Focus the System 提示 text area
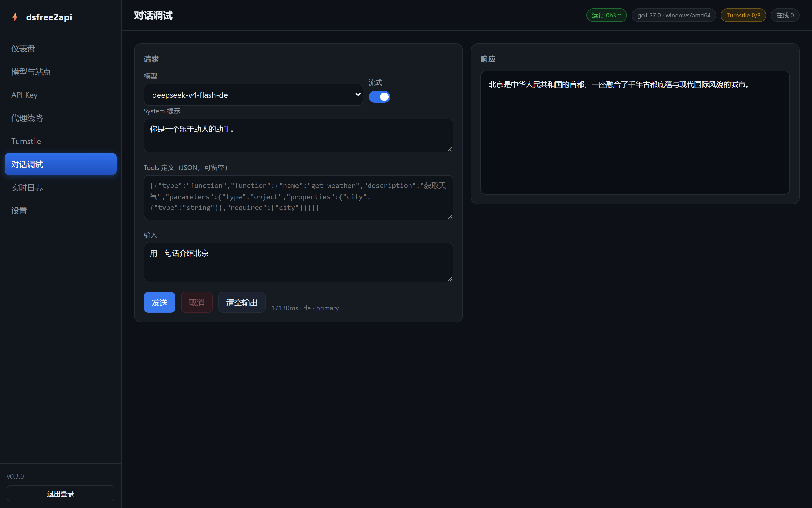812x508 pixels. [x=298, y=135]
